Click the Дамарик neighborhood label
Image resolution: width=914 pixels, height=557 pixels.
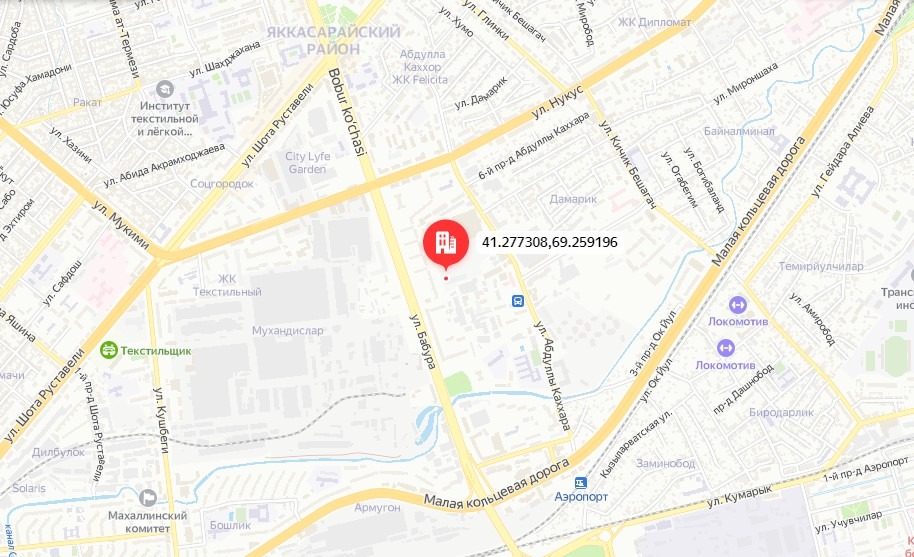[x=573, y=199]
